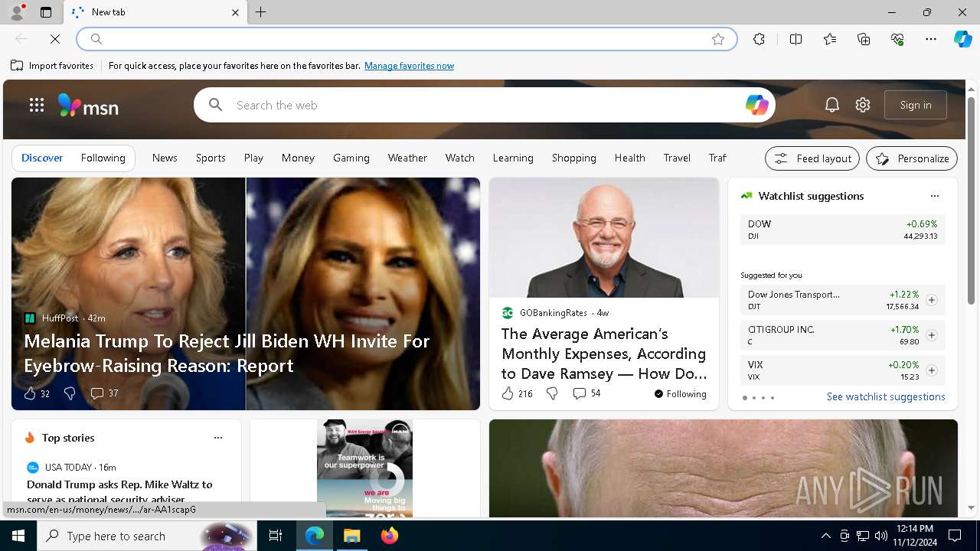Open Watchlist suggestions more options
980x551 pixels.
[x=934, y=196]
